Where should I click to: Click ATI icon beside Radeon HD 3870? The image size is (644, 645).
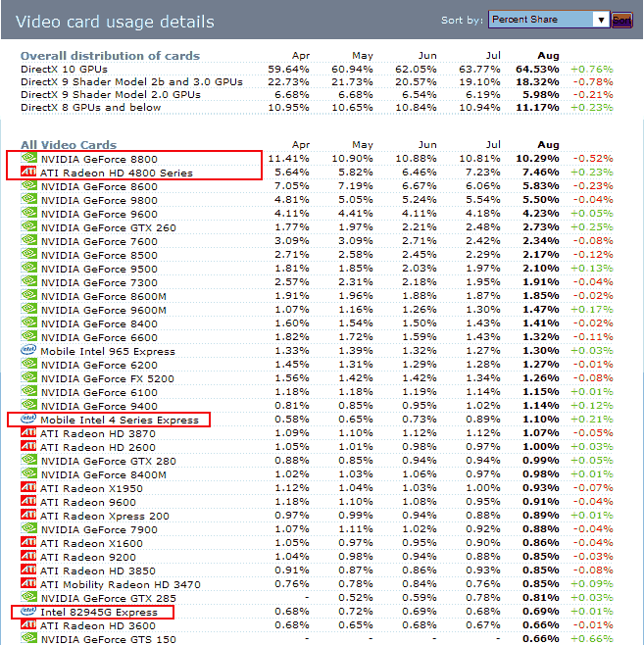28,432
